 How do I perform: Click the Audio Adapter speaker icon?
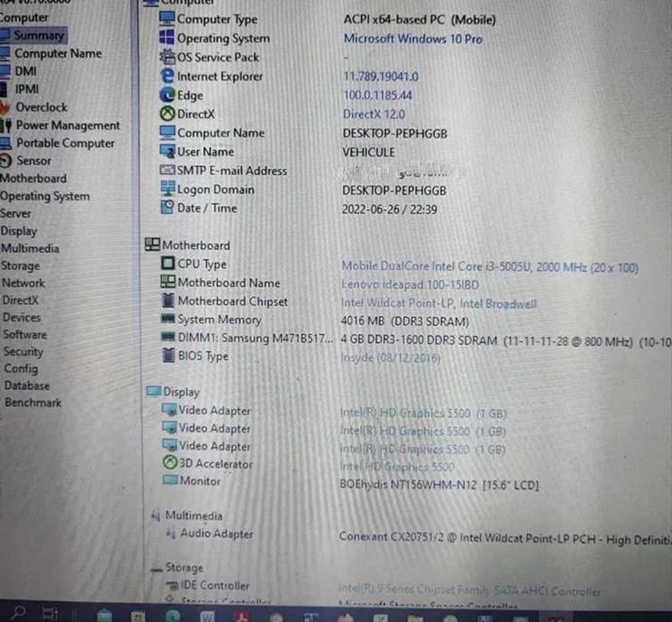[x=171, y=533]
